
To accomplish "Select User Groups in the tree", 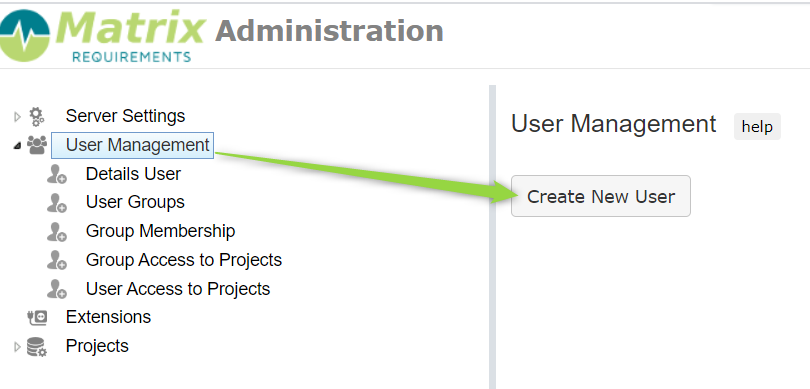I will pos(135,202).
